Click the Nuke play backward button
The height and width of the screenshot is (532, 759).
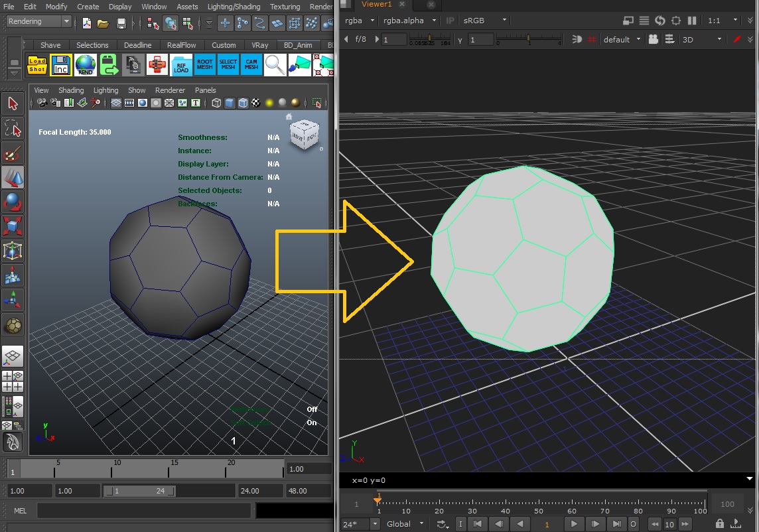click(x=520, y=524)
